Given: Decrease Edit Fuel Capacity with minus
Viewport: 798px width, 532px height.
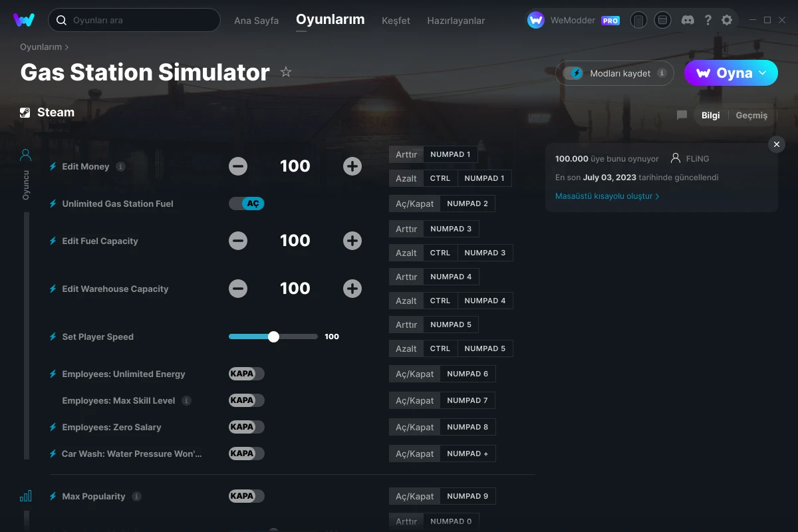Looking at the screenshot, I should pyautogui.click(x=238, y=241).
